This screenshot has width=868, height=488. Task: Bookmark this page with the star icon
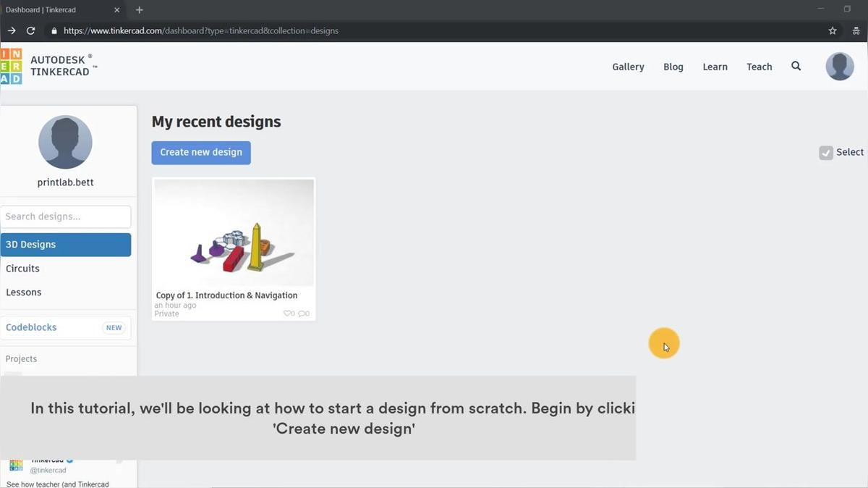[833, 31]
